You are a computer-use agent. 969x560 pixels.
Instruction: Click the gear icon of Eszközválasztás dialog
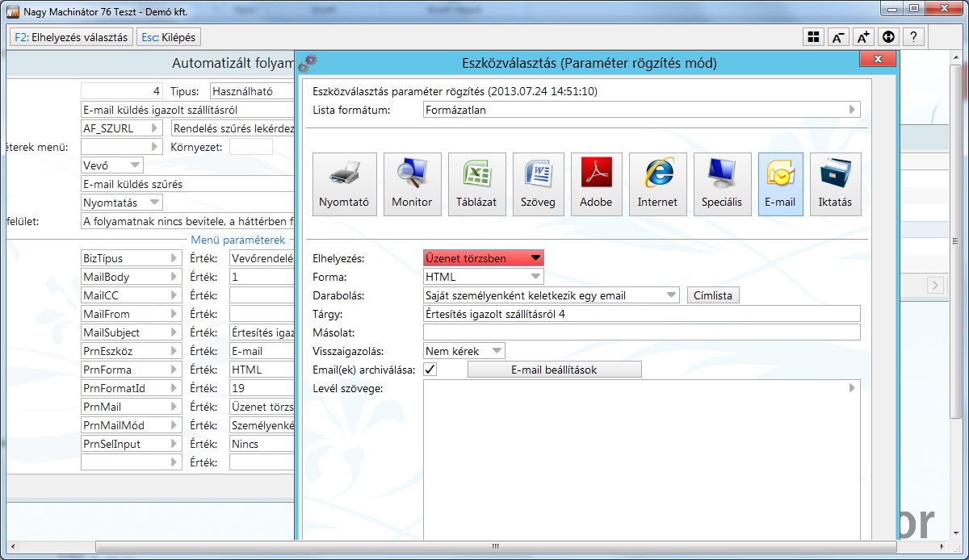[308, 62]
